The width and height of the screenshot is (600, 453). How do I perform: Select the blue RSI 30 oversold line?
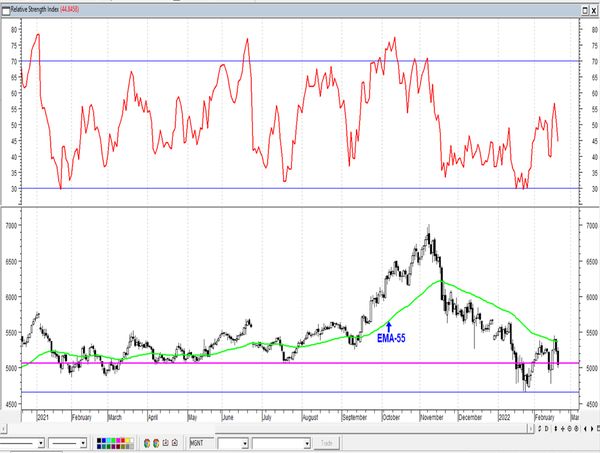click(x=300, y=188)
